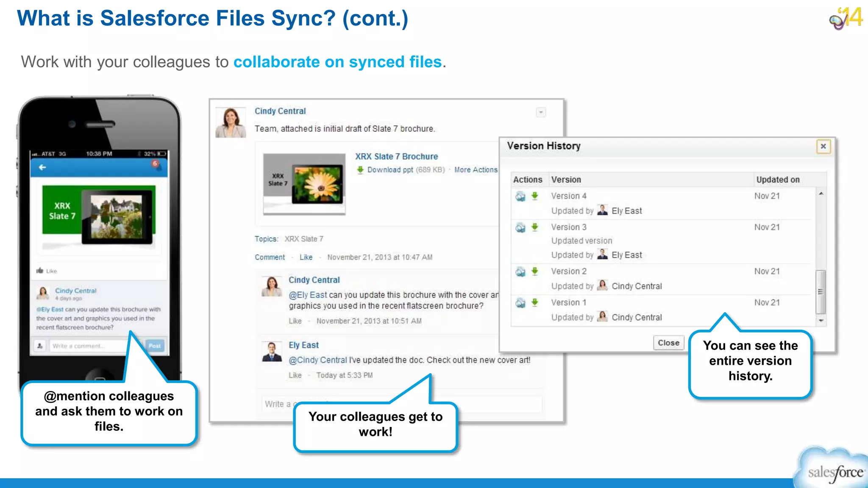Tap Cindy Central's avatar on the phone
This screenshot has width=868, height=488.
click(x=43, y=293)
